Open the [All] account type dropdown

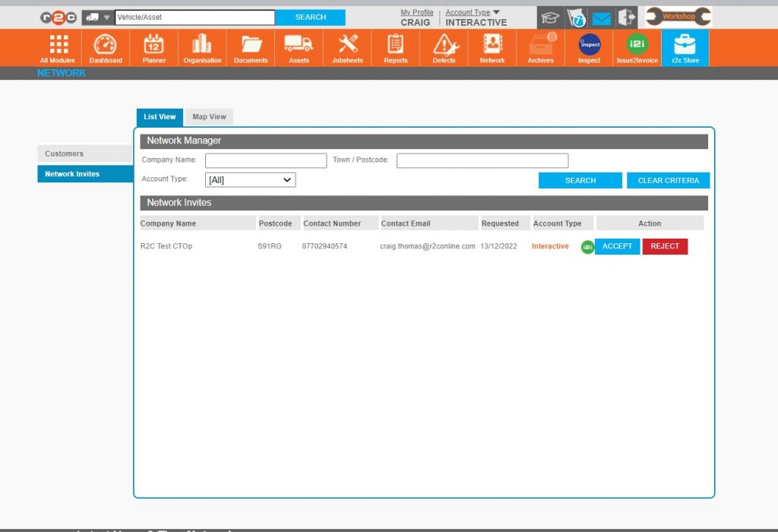tap(250, 179)
